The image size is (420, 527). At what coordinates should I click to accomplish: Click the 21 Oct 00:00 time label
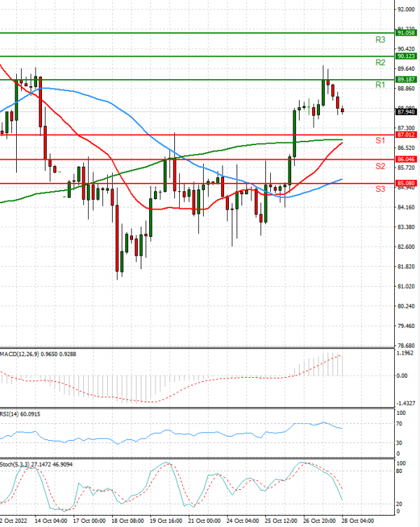204,521
